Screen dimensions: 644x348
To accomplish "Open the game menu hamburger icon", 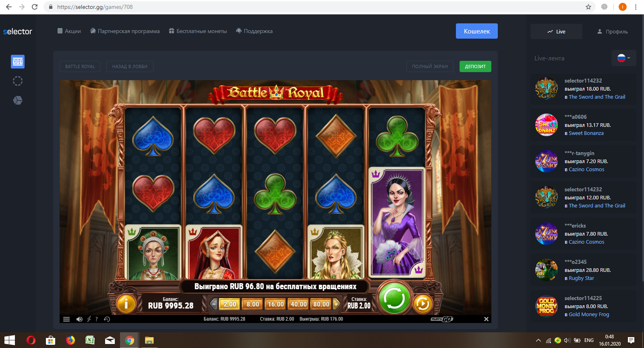I will pos(66,319).
